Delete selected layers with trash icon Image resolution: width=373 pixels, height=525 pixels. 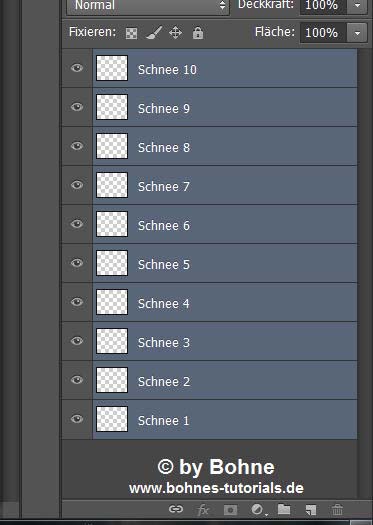(x=337, y=510)
